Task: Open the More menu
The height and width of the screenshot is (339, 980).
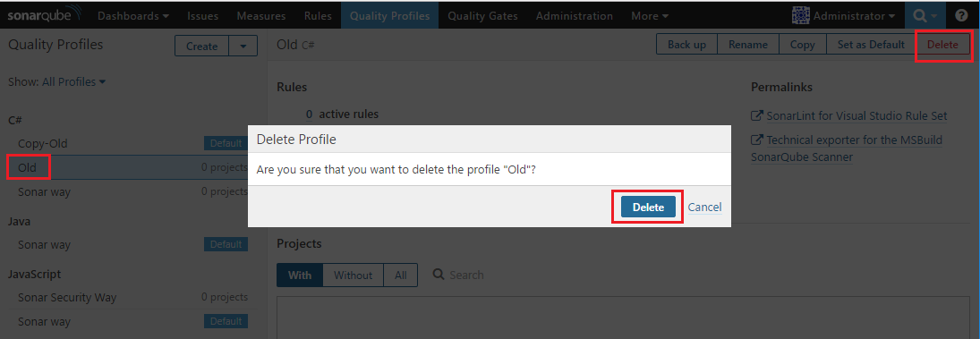Action: coord(650,15)
